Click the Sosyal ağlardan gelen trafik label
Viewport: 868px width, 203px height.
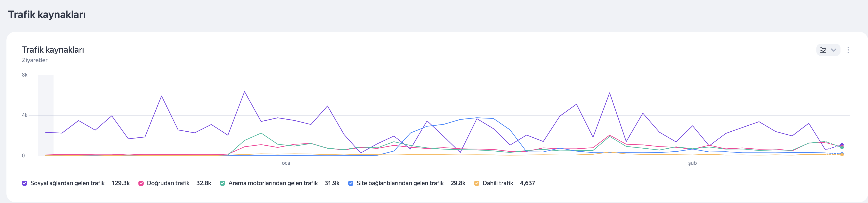[x=67, y=183]
